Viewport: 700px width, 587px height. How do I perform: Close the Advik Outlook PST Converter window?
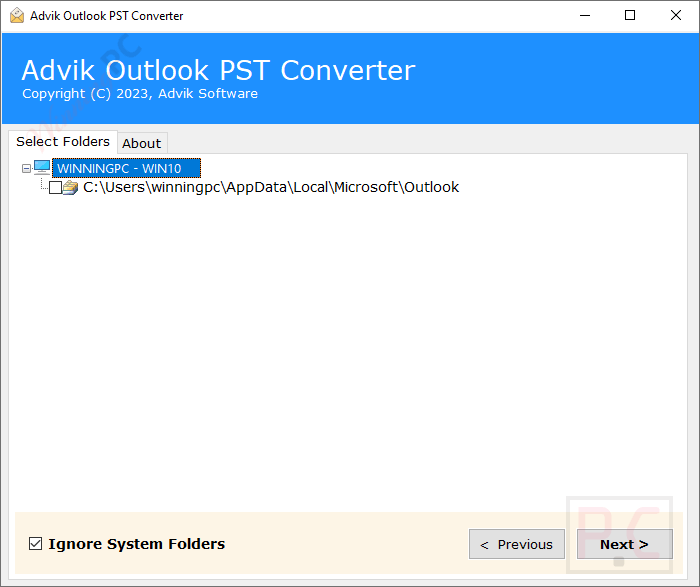(x=676, y=16)
